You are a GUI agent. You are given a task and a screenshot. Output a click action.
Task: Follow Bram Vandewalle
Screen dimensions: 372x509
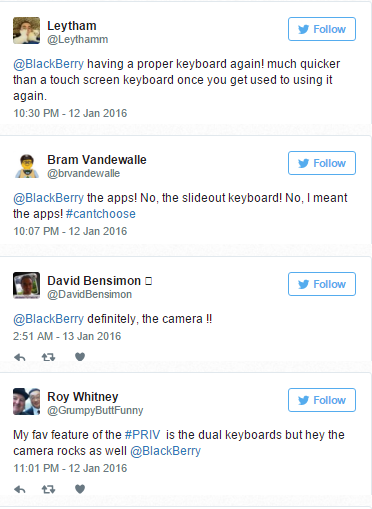point(322,163)
